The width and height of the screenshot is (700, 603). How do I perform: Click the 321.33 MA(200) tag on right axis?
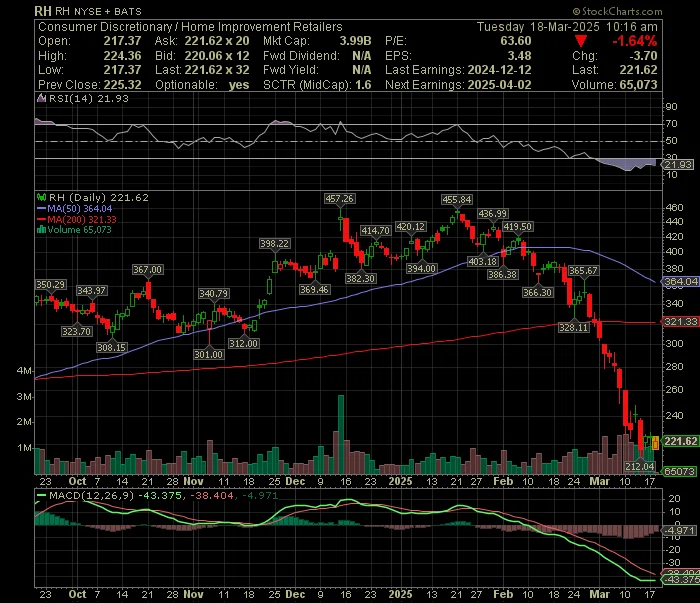pos(680,322)
